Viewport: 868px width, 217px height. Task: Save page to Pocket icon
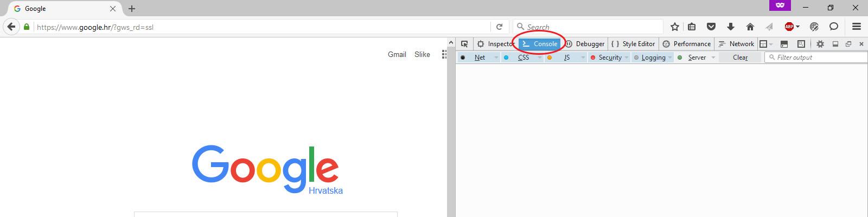coord(711,27)
